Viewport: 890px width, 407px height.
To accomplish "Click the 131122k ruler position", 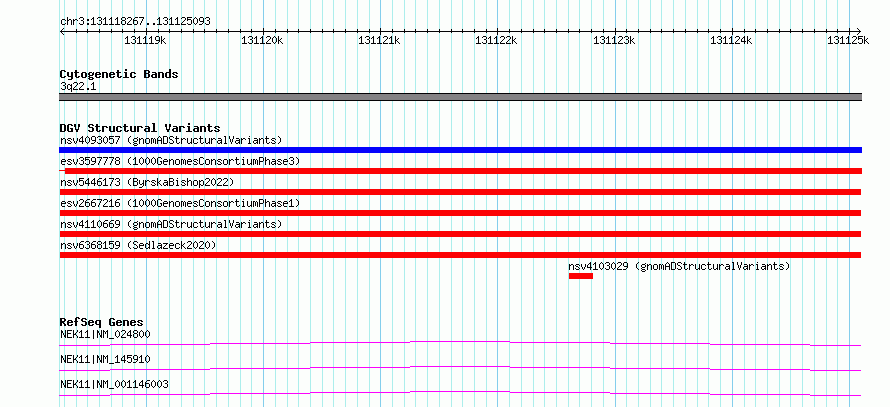I will tap(497, 40).
